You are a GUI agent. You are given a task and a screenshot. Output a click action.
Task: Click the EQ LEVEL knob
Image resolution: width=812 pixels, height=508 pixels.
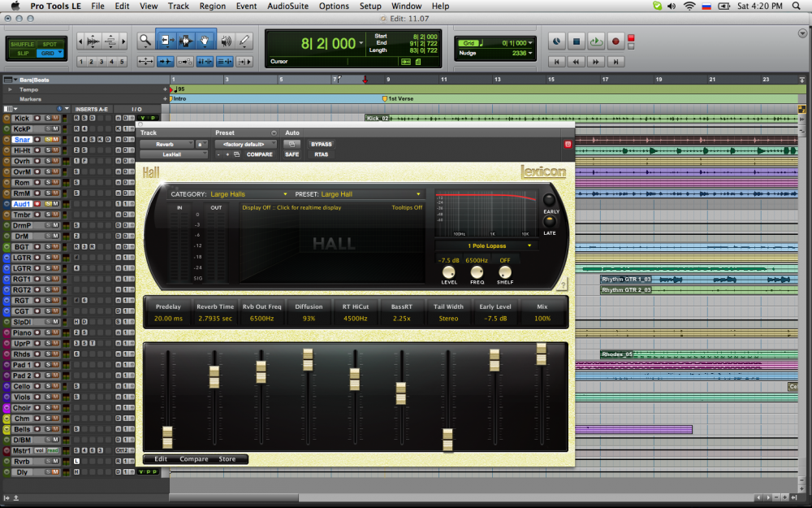pos(448,272)
